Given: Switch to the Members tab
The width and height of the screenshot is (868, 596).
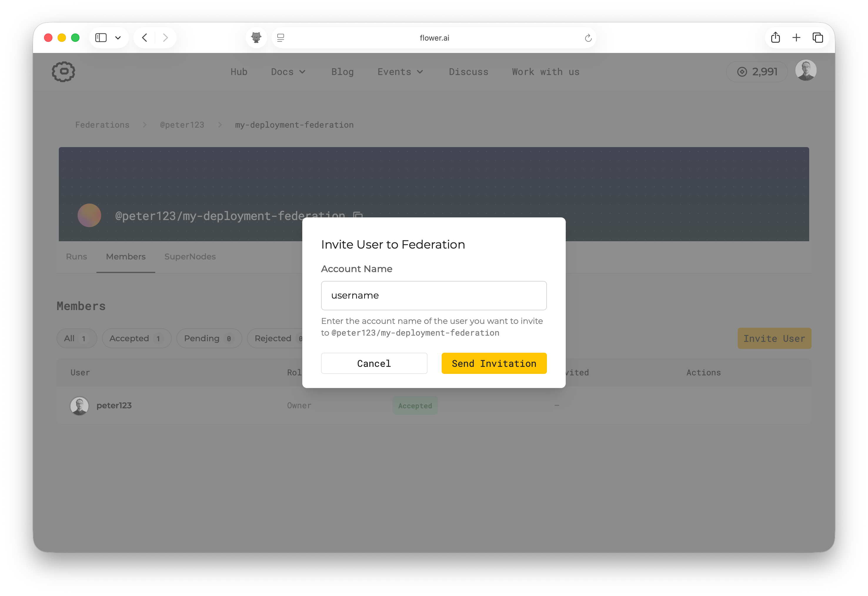Looking at the screenshot, I should click(126, 257).
